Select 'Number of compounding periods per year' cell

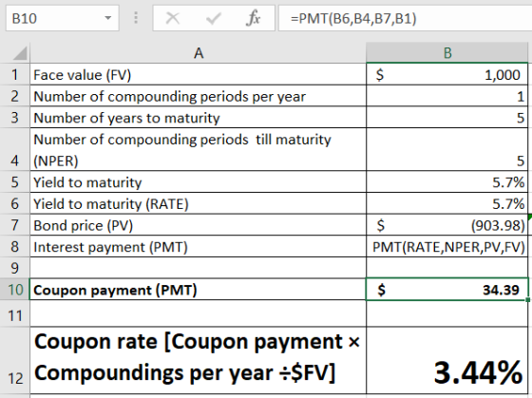pos(199,96)
